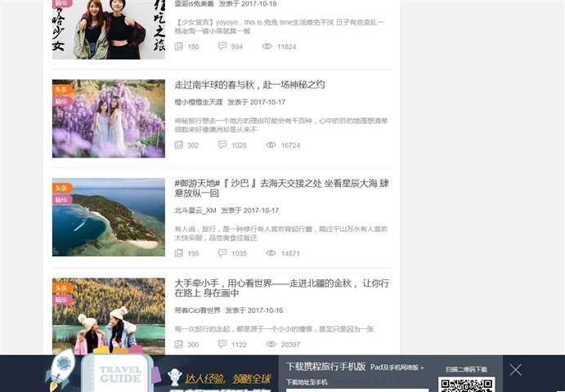Click purple wisteria flowers thumbnail
565x392 pixels.
pos(108,118)
